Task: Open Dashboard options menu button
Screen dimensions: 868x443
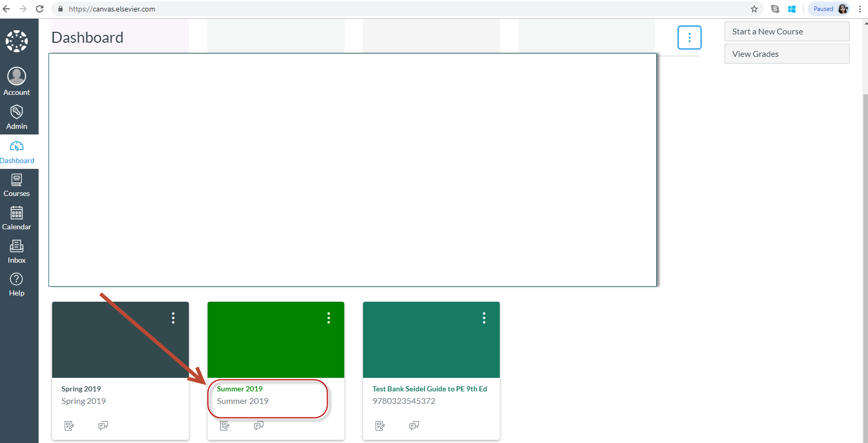Action: pyautogui.click(x=689, y=38)
